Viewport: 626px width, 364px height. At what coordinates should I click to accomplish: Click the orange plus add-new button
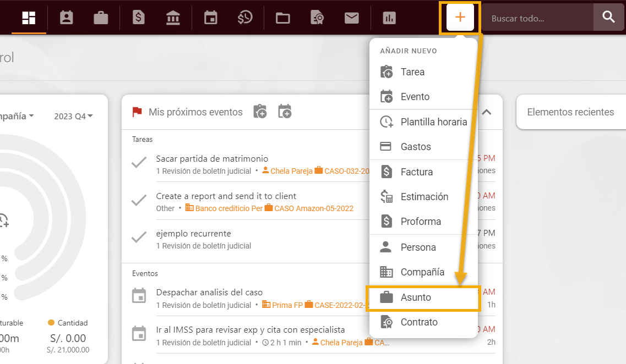[x=460, y=17]
